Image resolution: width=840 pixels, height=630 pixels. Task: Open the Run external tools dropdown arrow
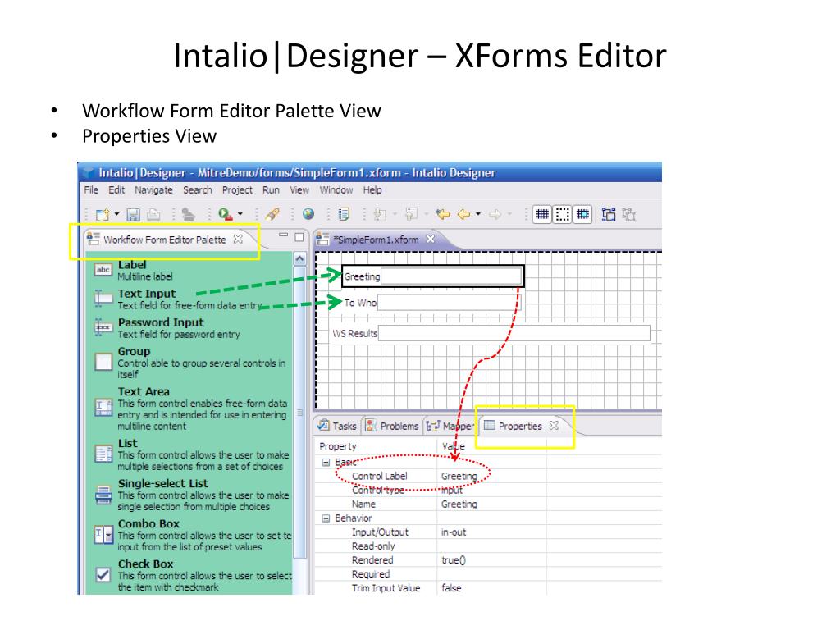pos(240,214)
